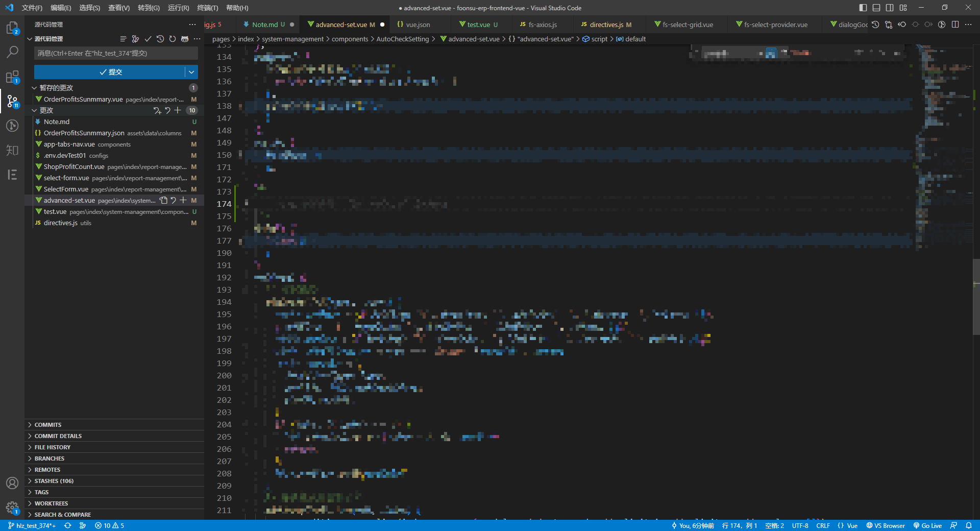Click the commit message input field
This screenshot has width=980, height=531.
pyautogui.click(x=116, y=53)
